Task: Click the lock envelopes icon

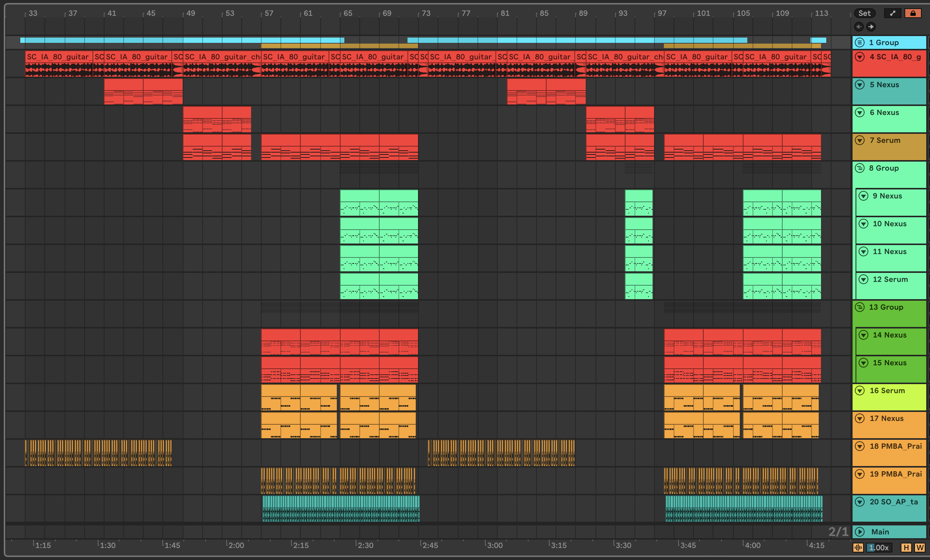Action: (x=913, y=13)
